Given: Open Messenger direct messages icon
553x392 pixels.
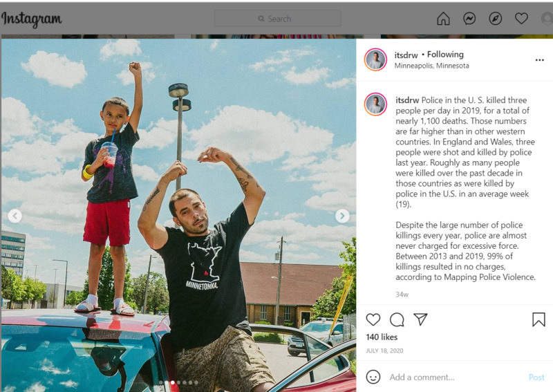Looking at the screenshot, I should coord(469,19).
